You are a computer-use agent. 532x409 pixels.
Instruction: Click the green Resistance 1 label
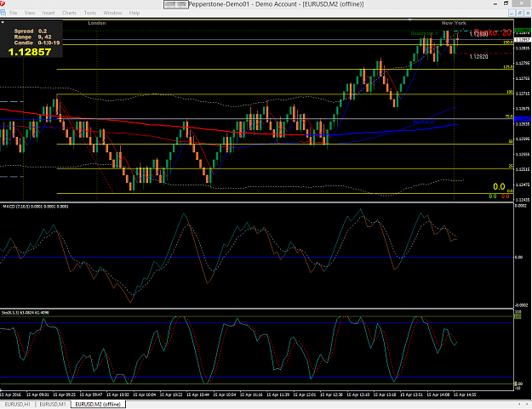click(x=424, y=33)
